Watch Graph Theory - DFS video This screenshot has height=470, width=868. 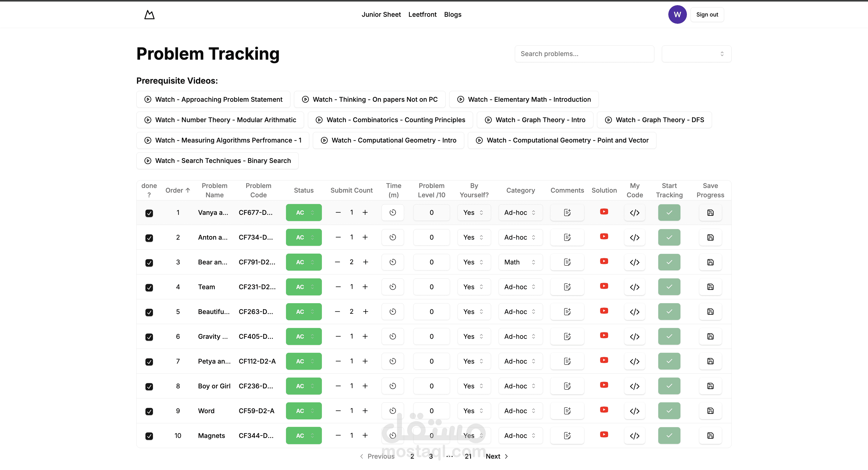coord(654,120)
